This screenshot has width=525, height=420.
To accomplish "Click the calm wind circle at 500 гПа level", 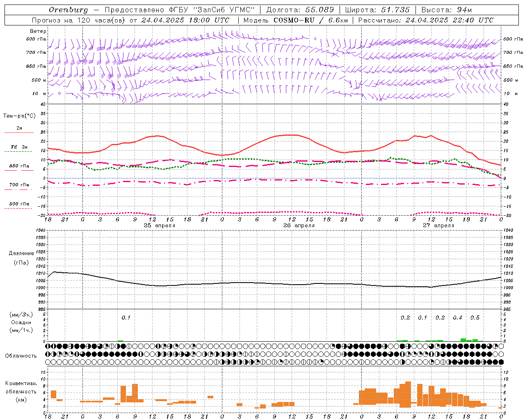I will (315, 39).
